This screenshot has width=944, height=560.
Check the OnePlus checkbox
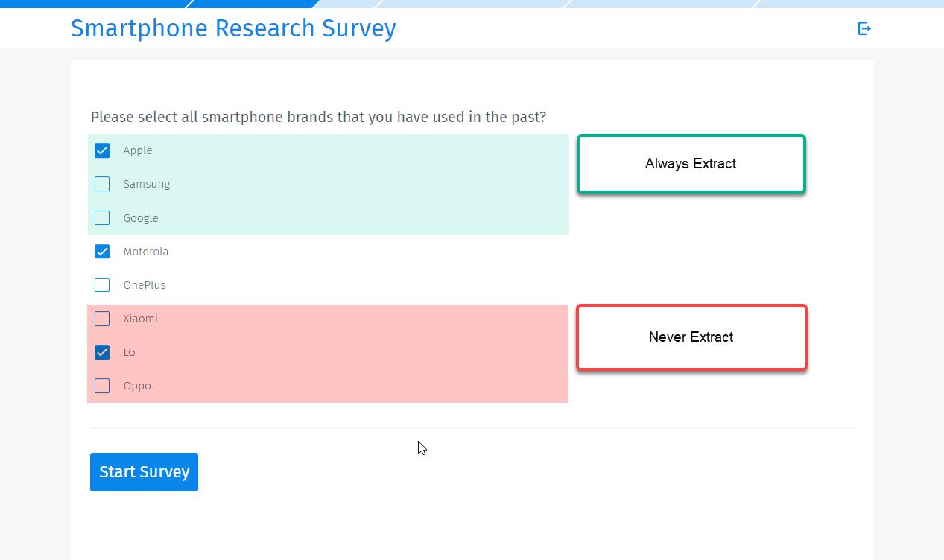102,284
